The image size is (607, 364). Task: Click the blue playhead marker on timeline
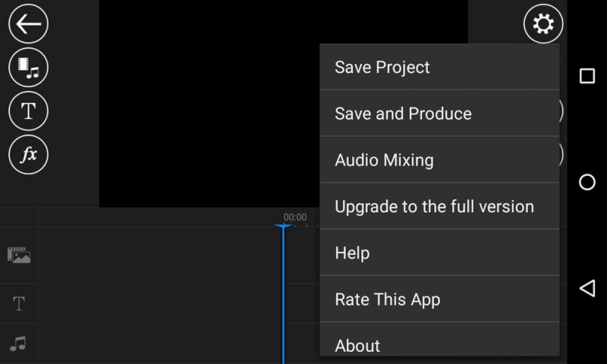(283, 227)
